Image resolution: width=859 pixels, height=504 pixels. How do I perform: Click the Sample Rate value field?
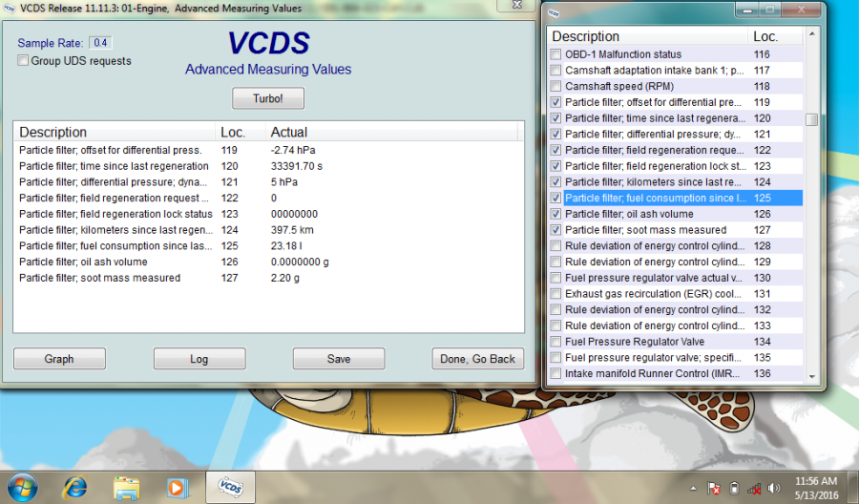pyautogui.click(x=100, y=43)
